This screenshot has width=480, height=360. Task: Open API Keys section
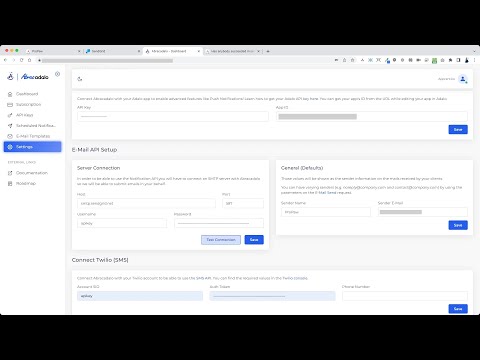32,115
